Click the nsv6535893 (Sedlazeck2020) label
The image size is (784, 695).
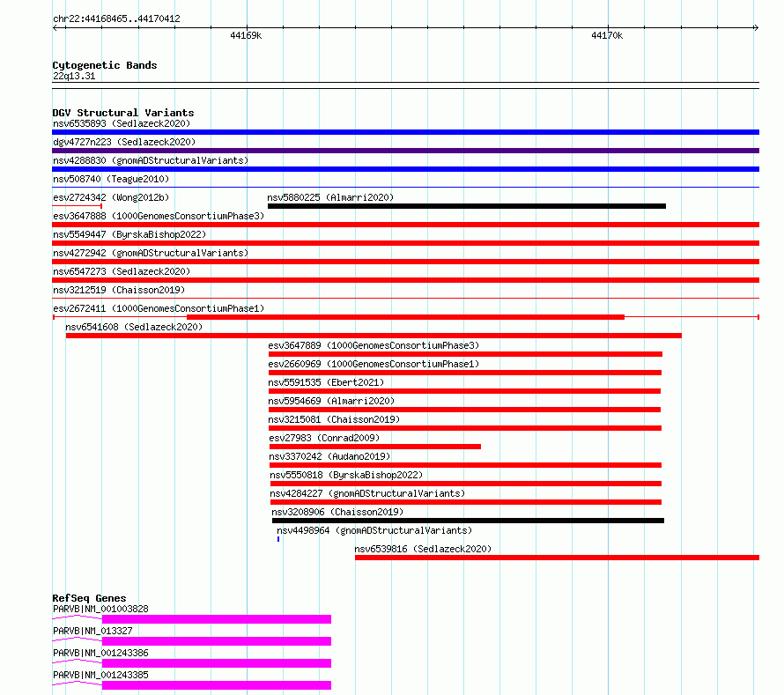[122, 123]
